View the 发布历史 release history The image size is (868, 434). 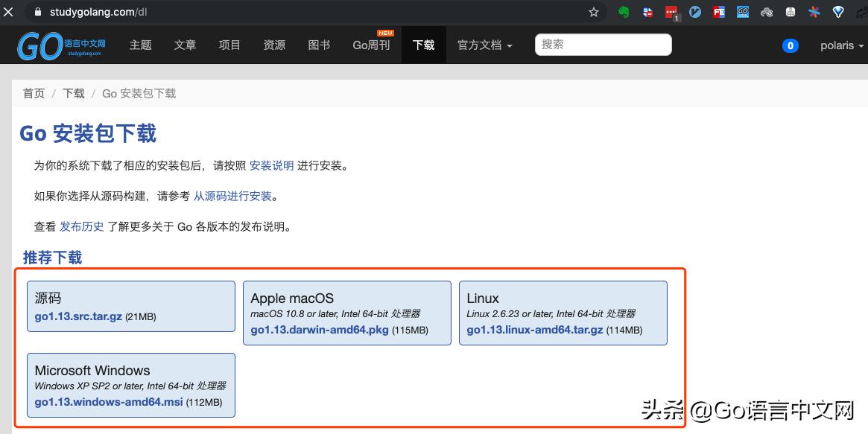(x=82, y=226)
